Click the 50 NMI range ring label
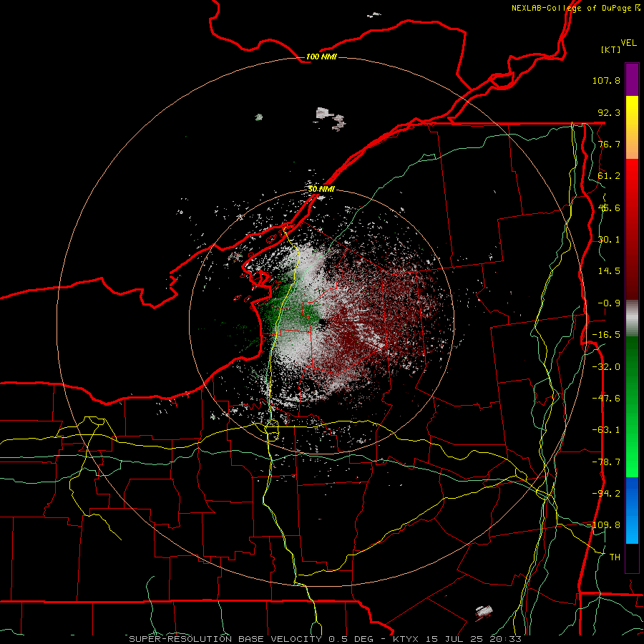Viewport: 644px width, 644px height. (321, 189)
